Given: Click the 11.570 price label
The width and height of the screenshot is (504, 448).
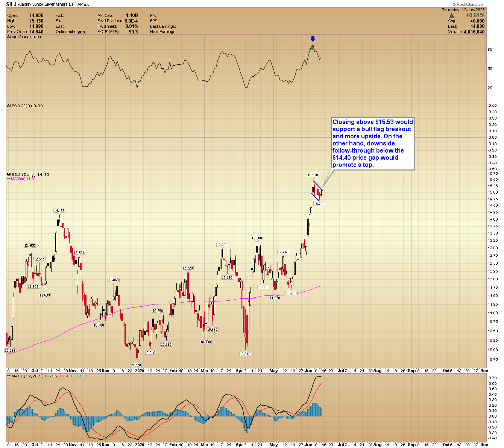Looking at the screenshot, I should [x=275, y=298].
